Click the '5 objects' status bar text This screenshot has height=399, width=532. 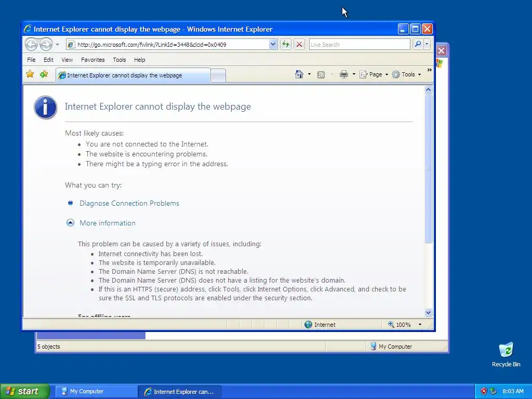coord(48,347)
